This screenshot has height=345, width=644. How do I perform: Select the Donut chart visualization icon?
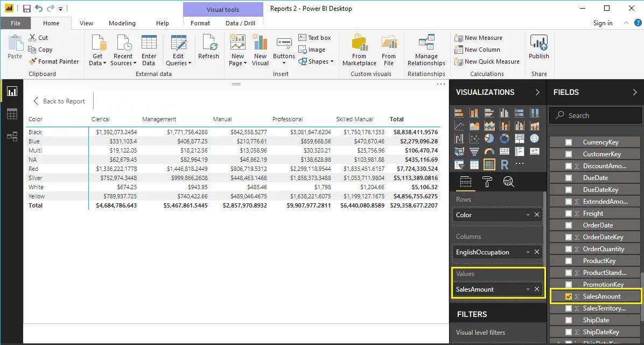504,139
